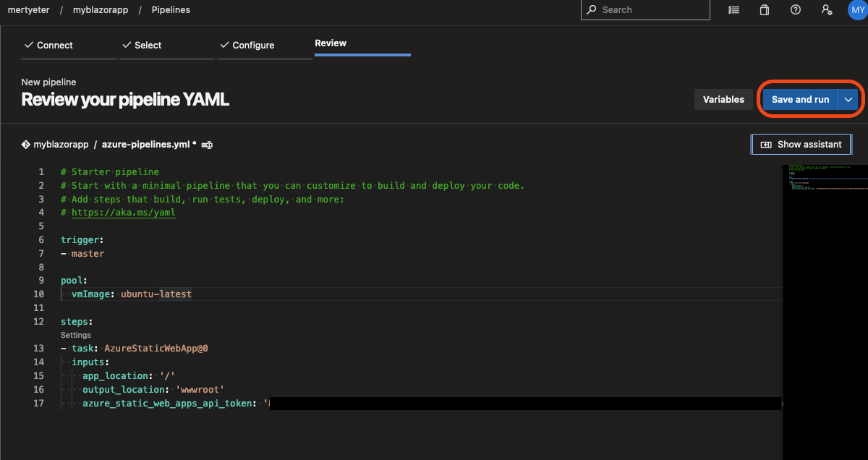The height and width of the screenshot is (460, 868).
Task: Open the MY profile avatar
Action: click(857, 10)
